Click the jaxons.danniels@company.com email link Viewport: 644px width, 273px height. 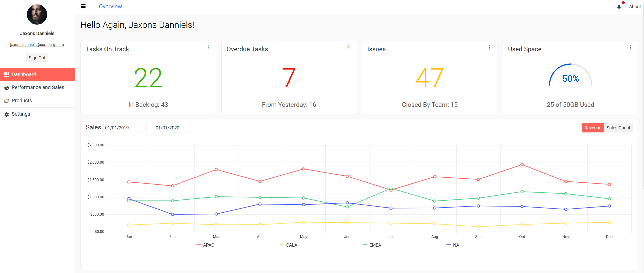(x=37, y=44)
